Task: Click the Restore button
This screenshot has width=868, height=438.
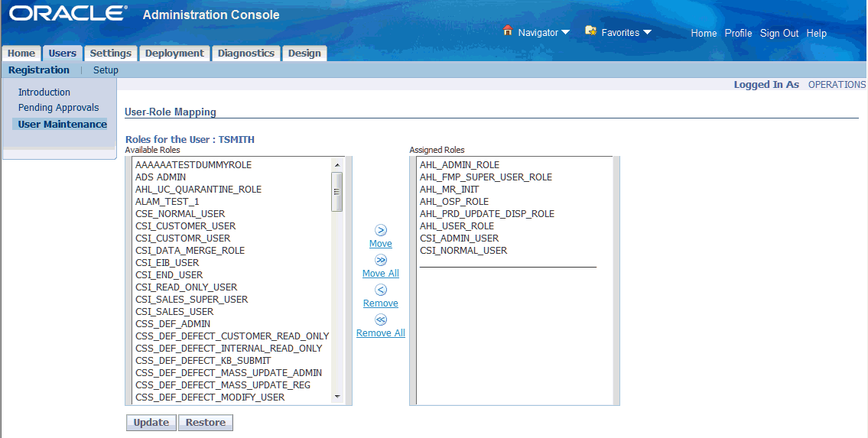Action: (x=206, y=423)
